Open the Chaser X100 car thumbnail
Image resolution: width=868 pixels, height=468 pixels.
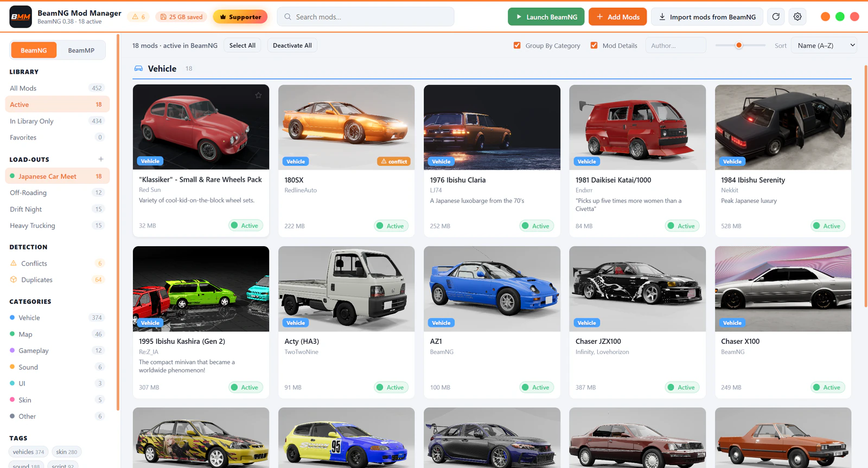783,289
